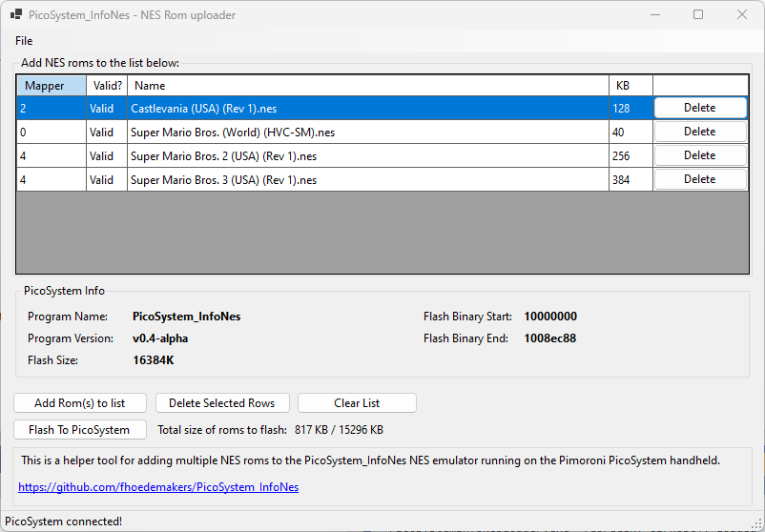Viewport: 765px width, 532px height.
Task: Open the PicoSystem_InfoNes GitHub link
Action: [158, 487]
